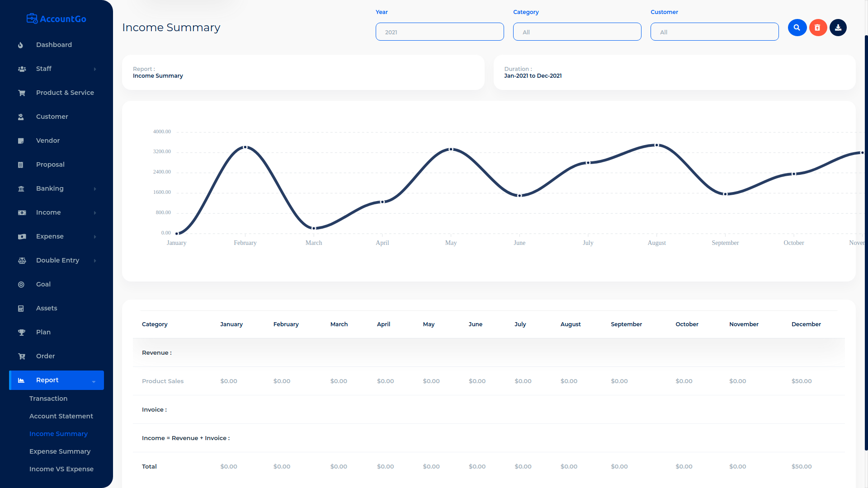
Task: Go to the Customer menu item
Action: pyautogui.click(x=57, y=117)
